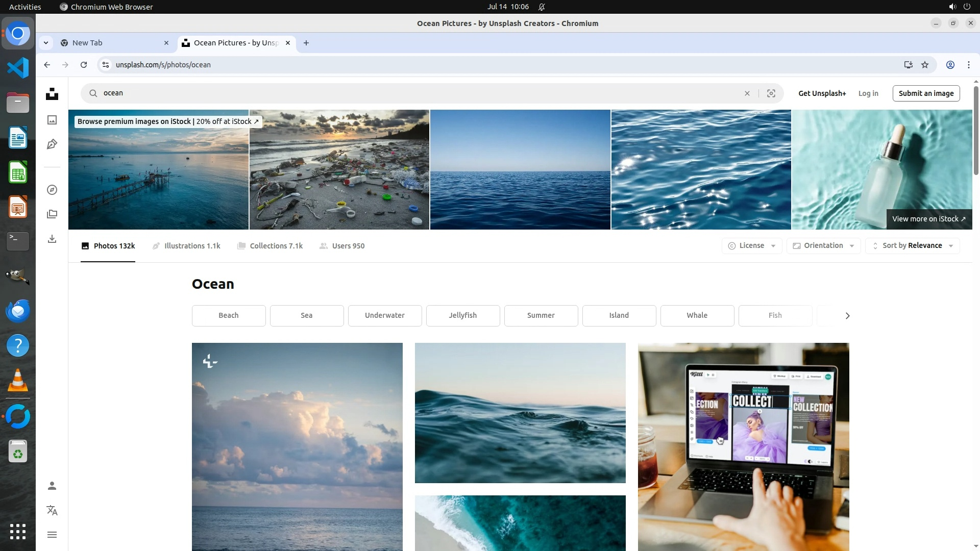Open the Photos sidebar icon

tap(52, 120)
